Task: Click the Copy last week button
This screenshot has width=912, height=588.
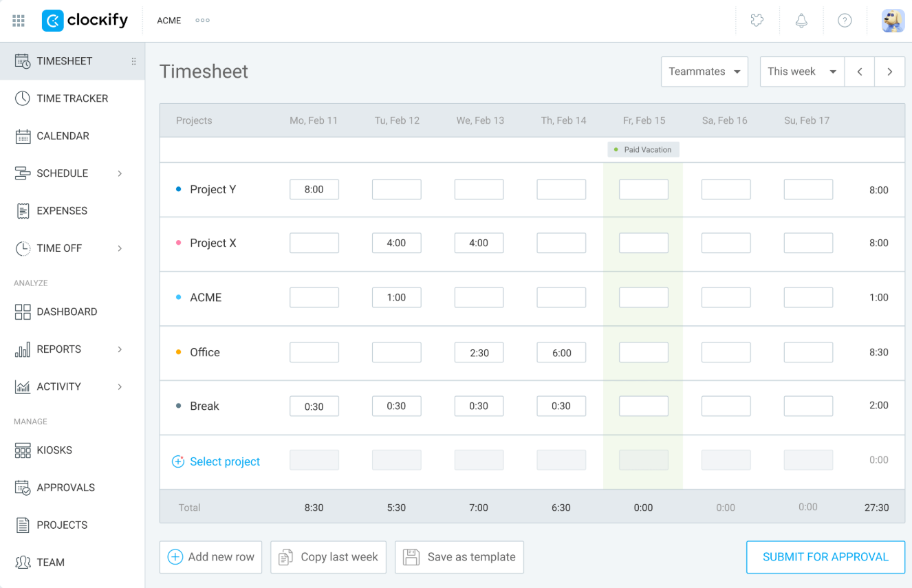Action: click(x=329, y=557)
